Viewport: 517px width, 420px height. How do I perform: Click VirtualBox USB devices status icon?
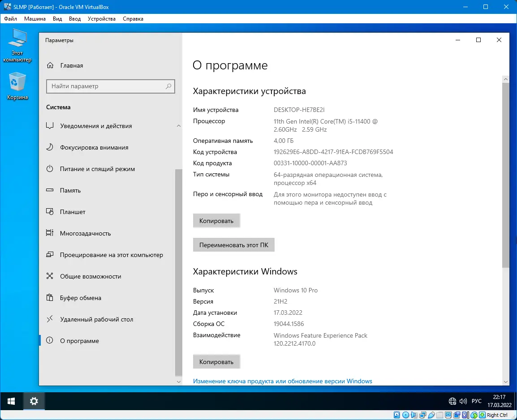click(431, 415)
